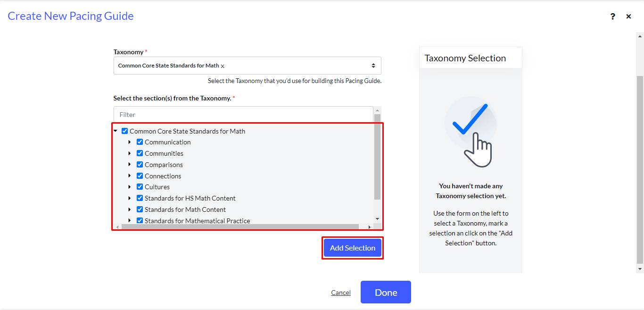Open the Taxonomy dropdown arrows
Image resolution: width=644 pixels, height=310 pixels.
tap(373, 66)
